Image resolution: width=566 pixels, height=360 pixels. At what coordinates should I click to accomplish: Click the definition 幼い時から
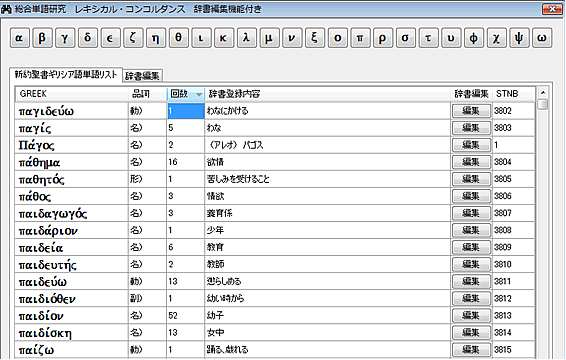coord(225,298)
